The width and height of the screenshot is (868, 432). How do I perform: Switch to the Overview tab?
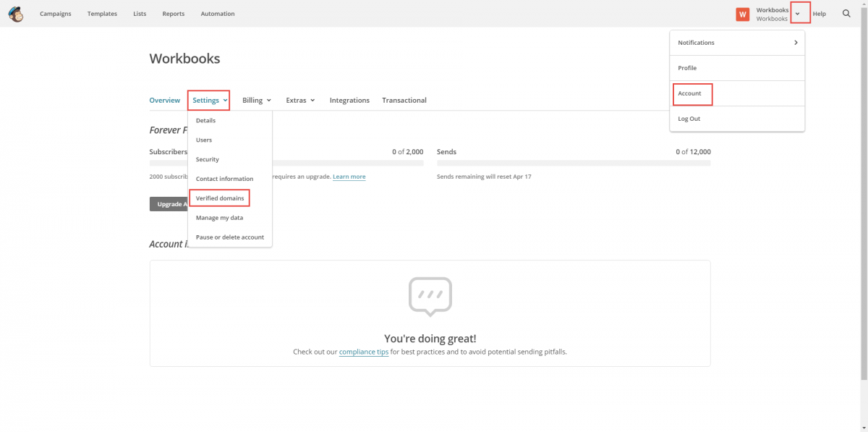(x=165, y=100)
